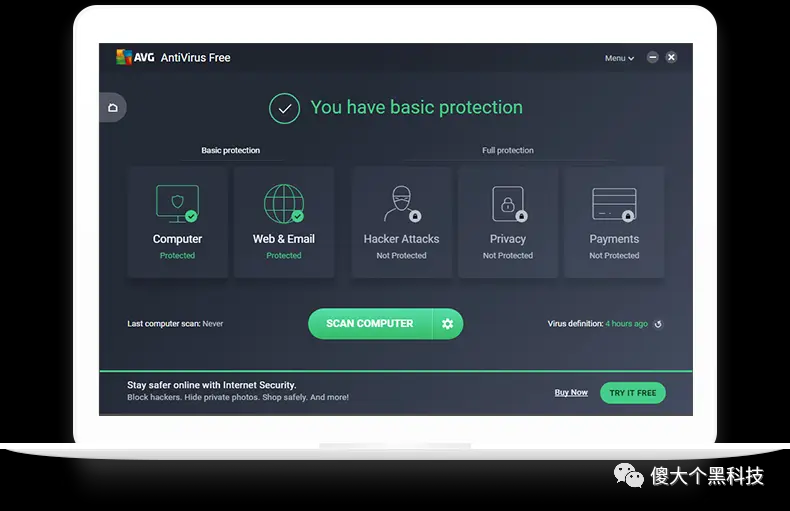The image size is (790, 511).
Task: Click the '4 hours ago' virus definition text
Action: (x=626, y=324)
